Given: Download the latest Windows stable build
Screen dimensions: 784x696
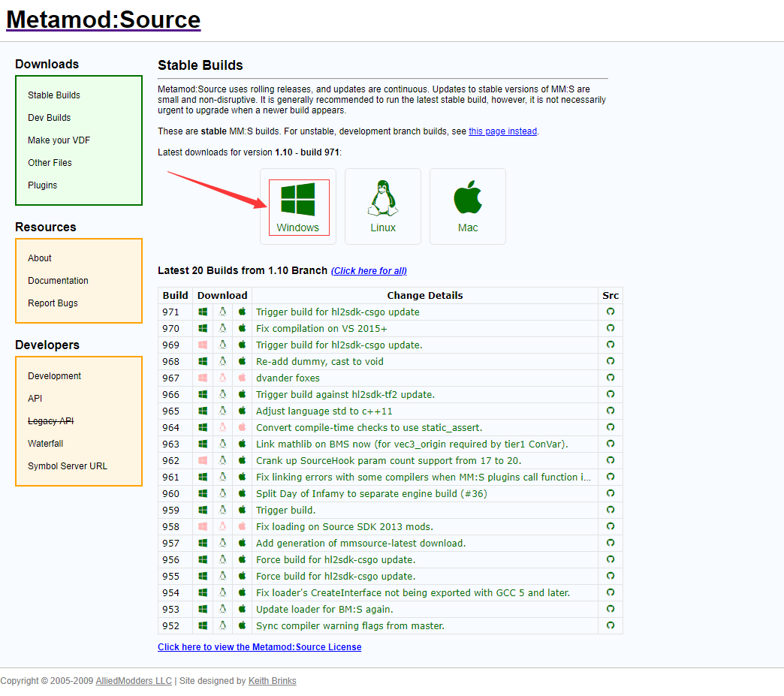Looking at the screenshot, I should pos(298,206).
